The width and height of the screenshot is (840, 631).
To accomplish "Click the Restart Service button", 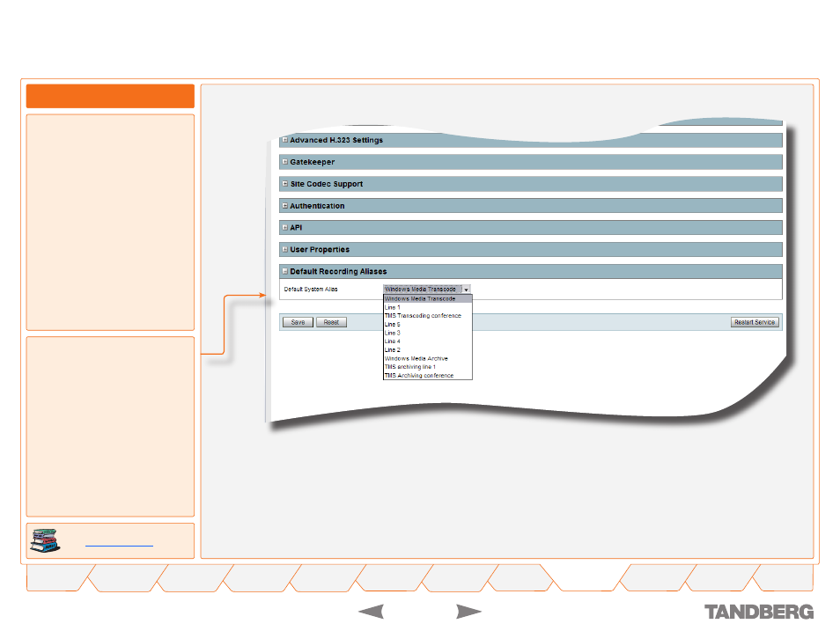I will [x=755, y=322].
